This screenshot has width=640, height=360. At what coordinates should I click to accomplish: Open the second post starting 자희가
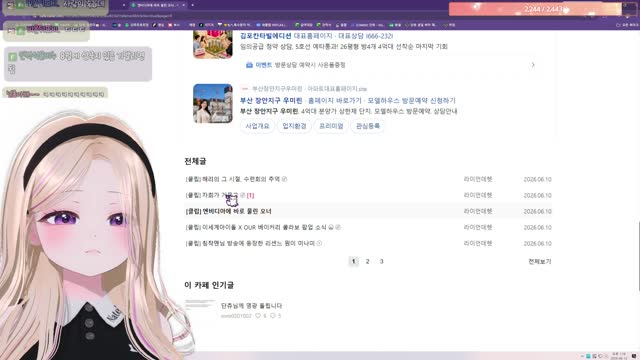click(211, 196)
